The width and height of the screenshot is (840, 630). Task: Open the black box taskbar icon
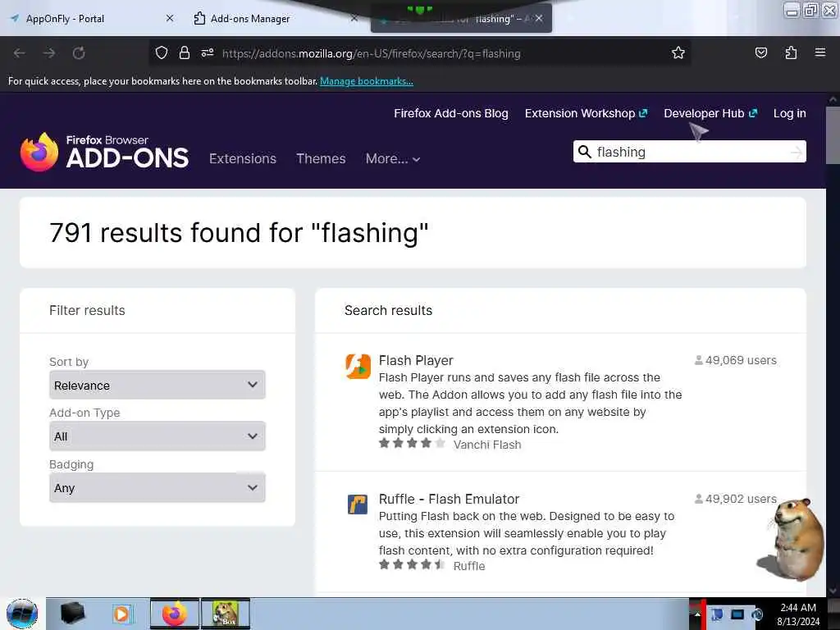coord(72,614)
